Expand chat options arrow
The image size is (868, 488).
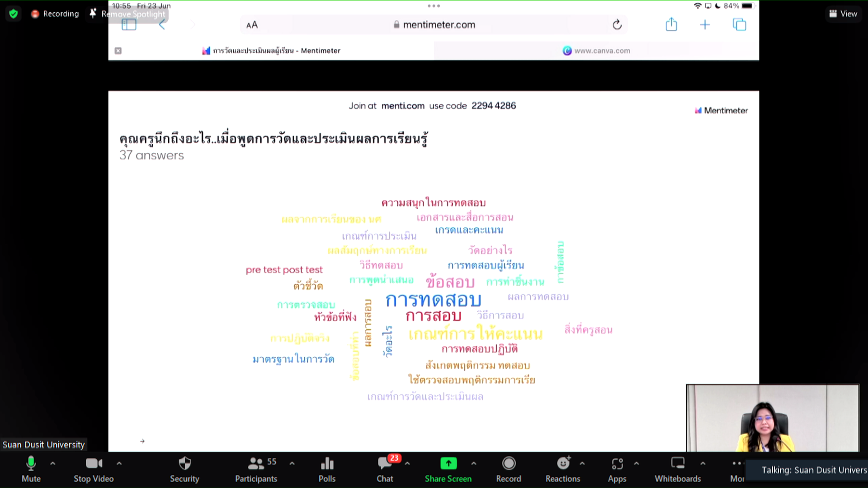point(407,464)
